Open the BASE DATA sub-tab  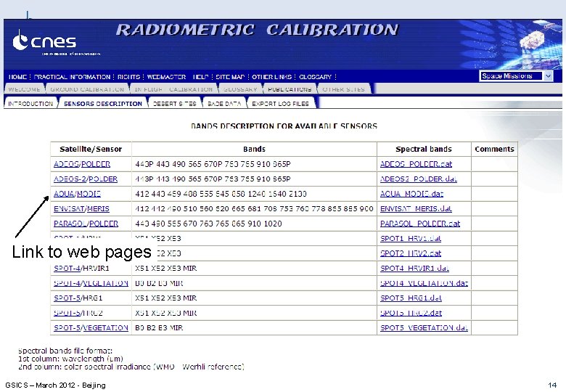(x=224, y=104)
